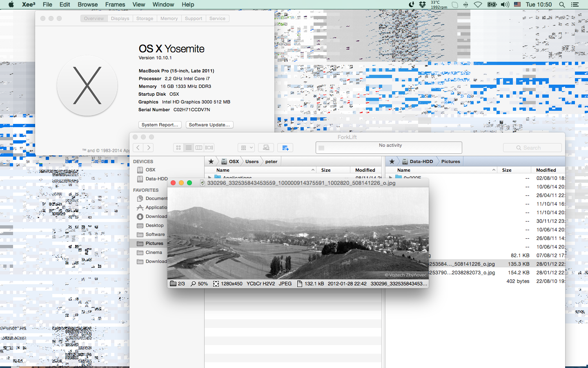
Task: Go forward in ForkLift navigation
Action: coord(149,148)
